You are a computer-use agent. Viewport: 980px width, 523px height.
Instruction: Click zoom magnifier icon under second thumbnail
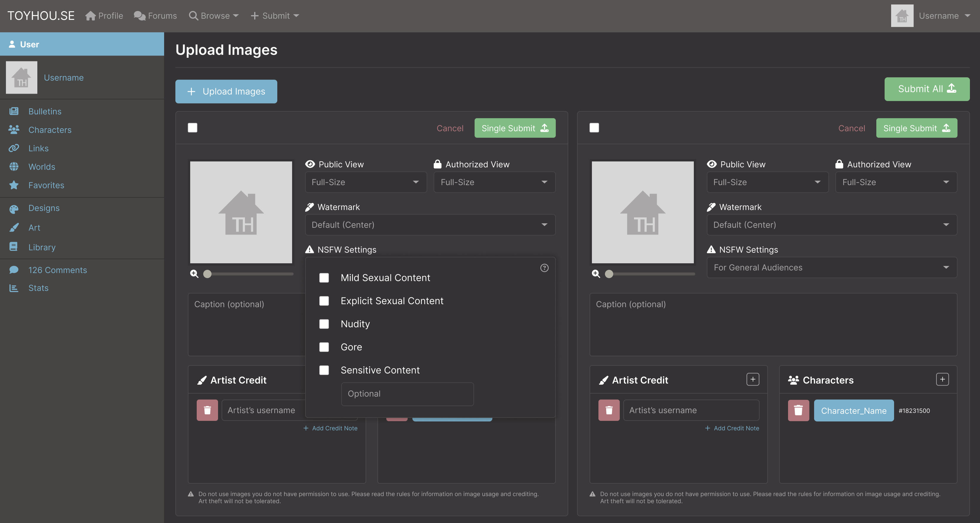pos(596,273)
